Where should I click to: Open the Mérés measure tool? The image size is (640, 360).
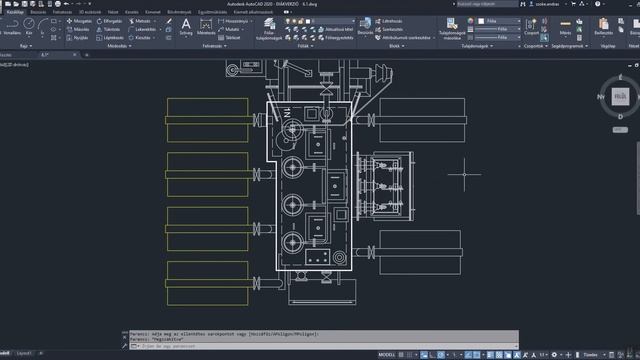(x=565, y=27)
